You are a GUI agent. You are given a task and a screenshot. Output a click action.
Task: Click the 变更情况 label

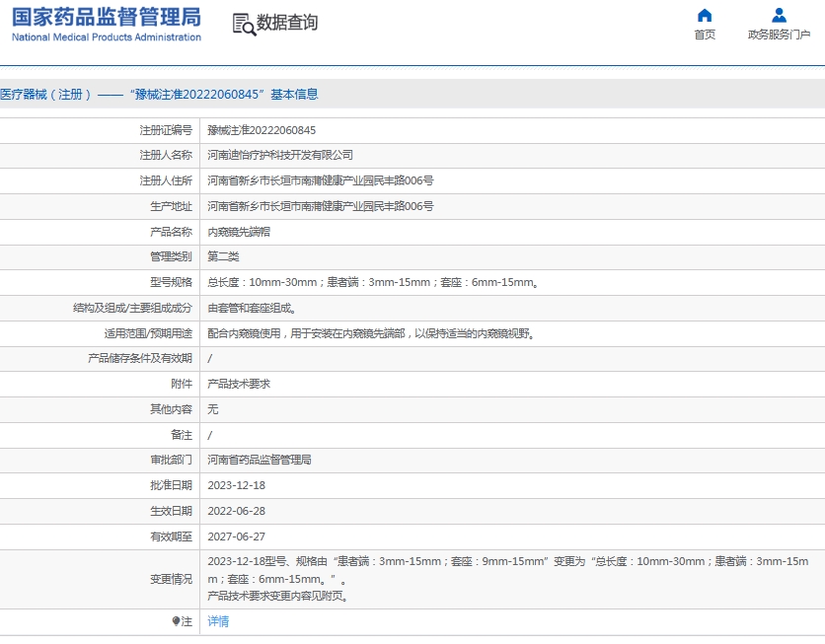[171, 579]
